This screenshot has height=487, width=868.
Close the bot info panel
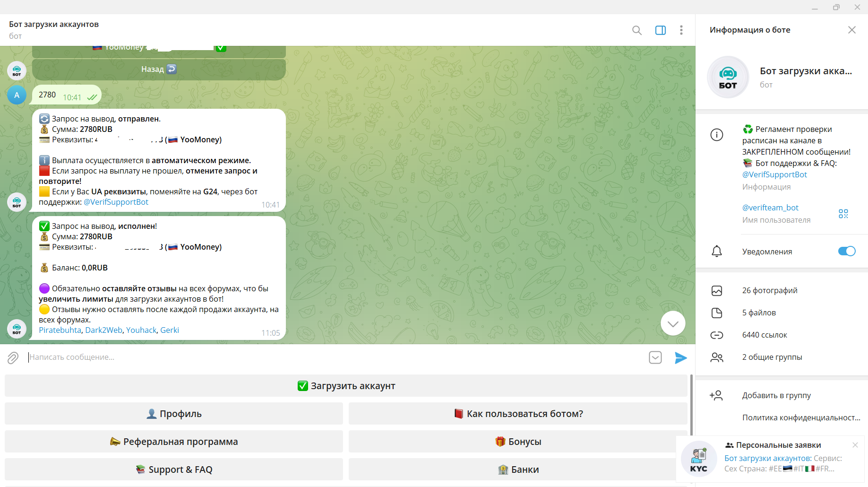851,30
